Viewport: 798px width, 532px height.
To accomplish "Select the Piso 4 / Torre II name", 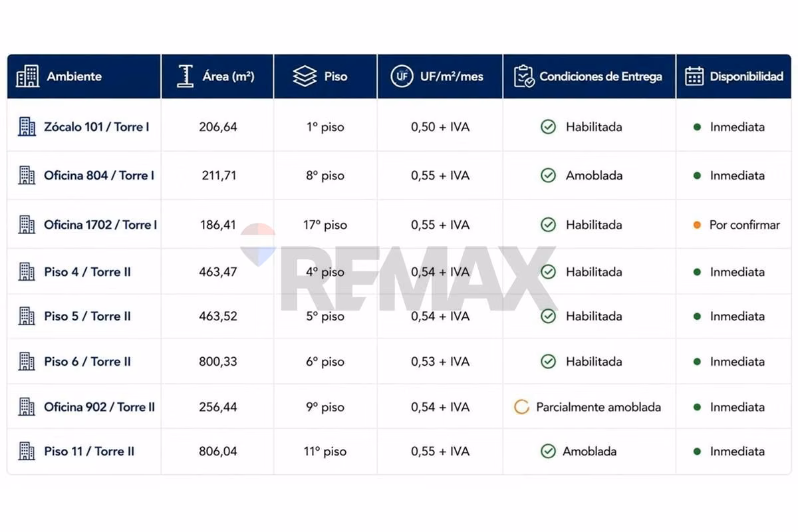I will [87, 272].
